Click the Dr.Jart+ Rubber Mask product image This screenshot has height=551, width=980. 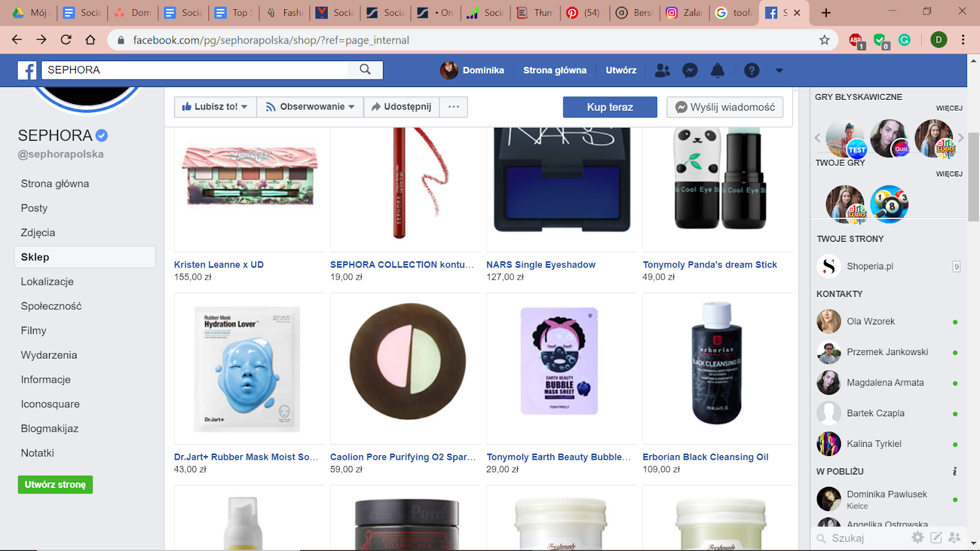[x=249, y=369]
